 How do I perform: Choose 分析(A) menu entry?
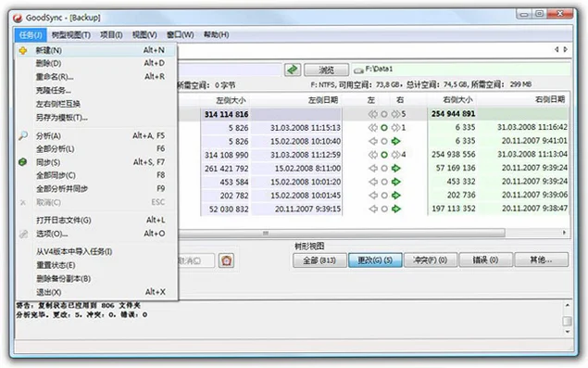(96, 136)
